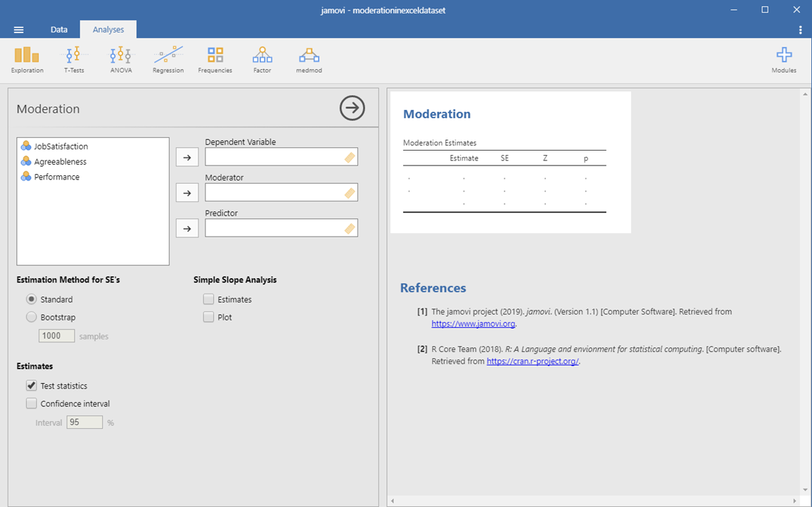The height and width of the screenshot is (507, 812).
Task: Select JobSatisfaction in the variable list
Action: [61, 146]
